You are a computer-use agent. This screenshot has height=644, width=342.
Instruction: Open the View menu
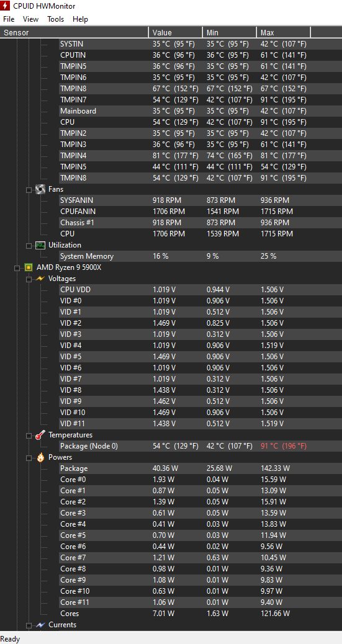30,19
